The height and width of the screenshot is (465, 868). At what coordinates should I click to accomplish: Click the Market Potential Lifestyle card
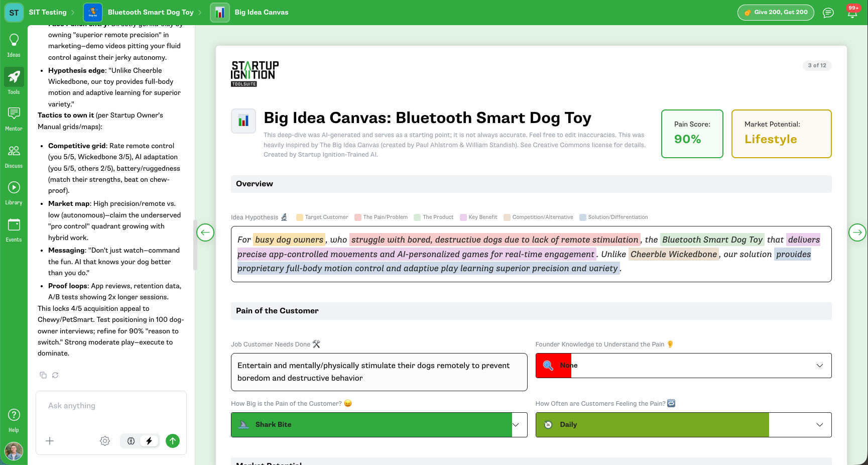[781, 134]
